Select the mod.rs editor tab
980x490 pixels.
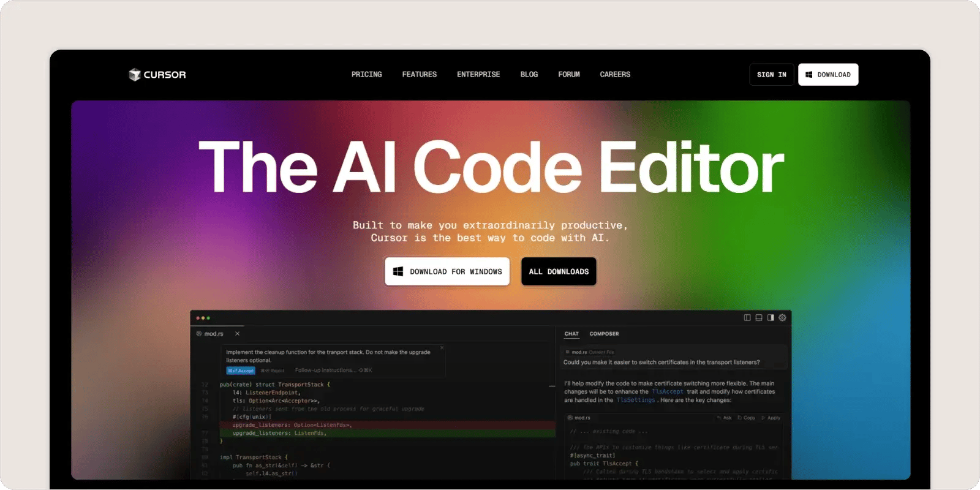click(217, 334)
